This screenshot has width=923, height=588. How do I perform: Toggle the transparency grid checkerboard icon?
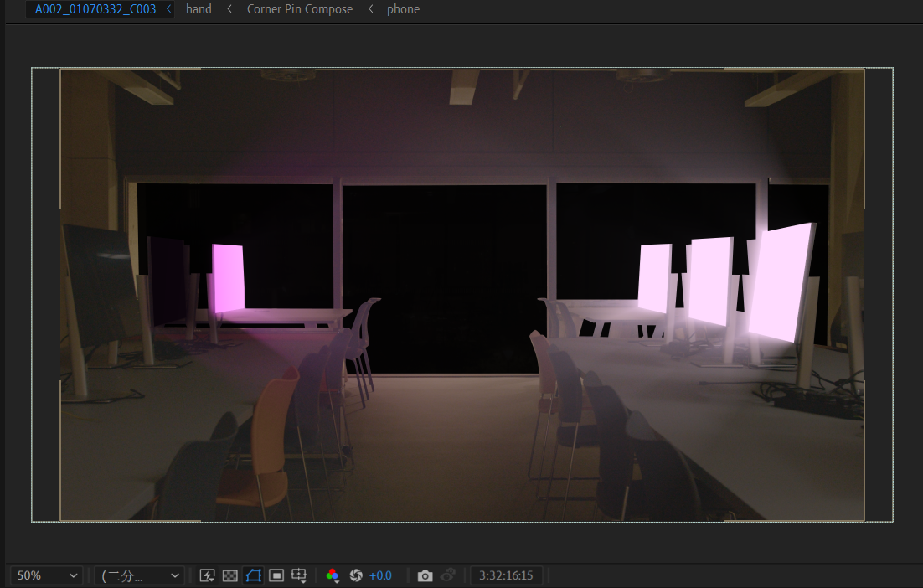tap(230, 575)
